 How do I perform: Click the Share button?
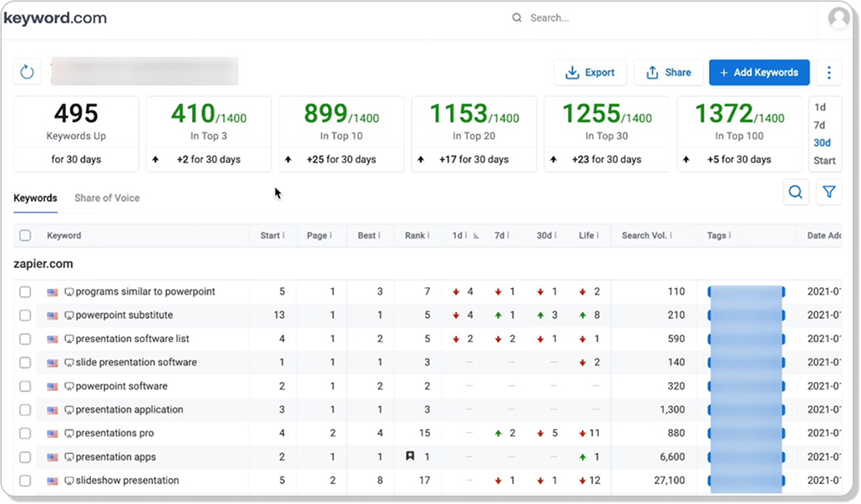tap(668, 73)
